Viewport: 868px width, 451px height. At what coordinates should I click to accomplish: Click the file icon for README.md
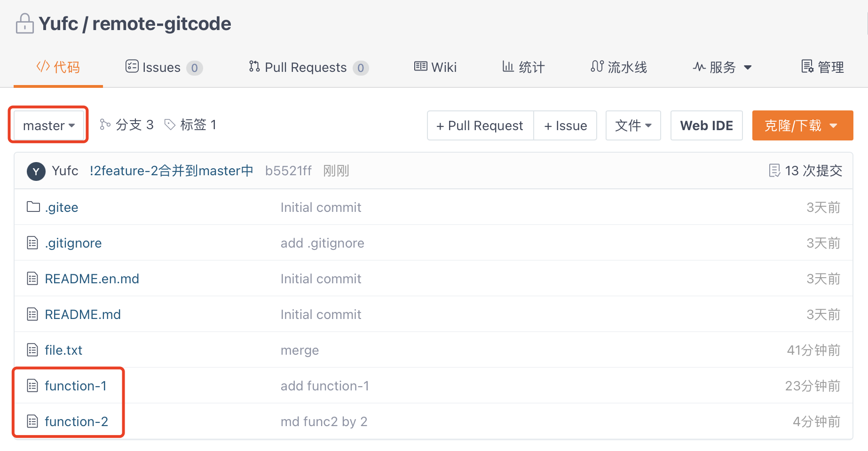(32, 314)
